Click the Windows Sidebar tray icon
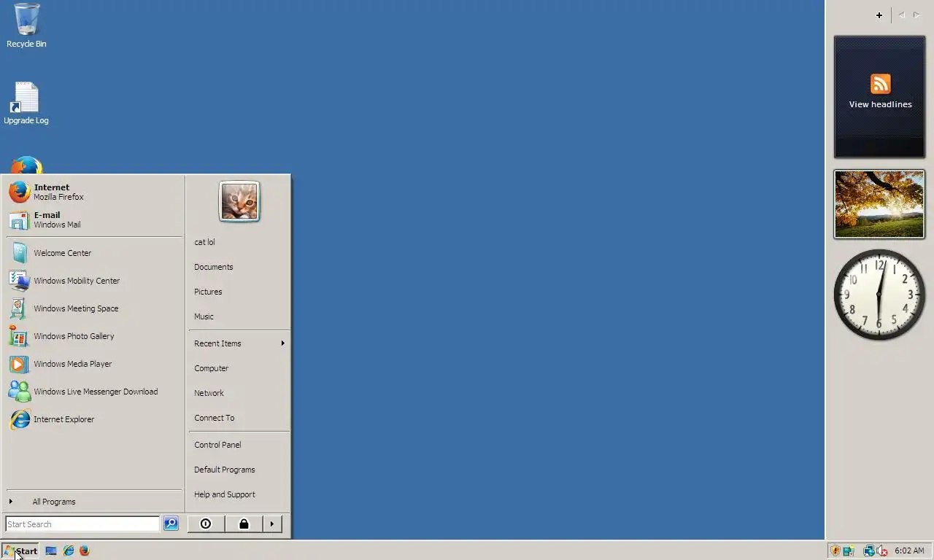Viewport: 934px width, 560px height. [849, 551]
